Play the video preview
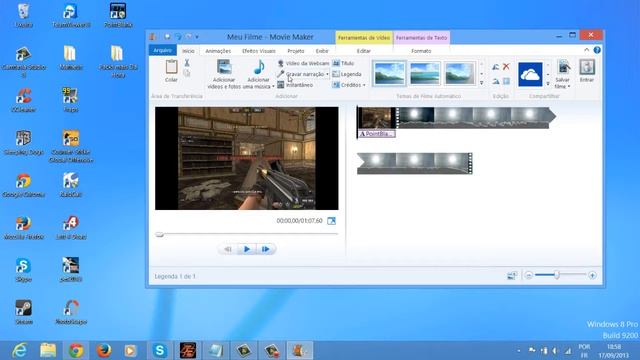 [x=247, y=249]
